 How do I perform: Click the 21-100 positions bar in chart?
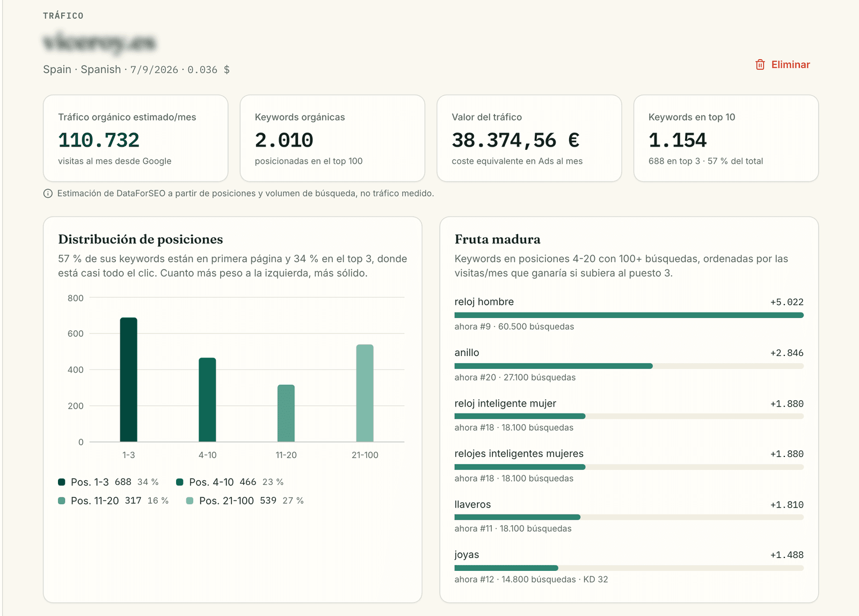pos(365,393)
